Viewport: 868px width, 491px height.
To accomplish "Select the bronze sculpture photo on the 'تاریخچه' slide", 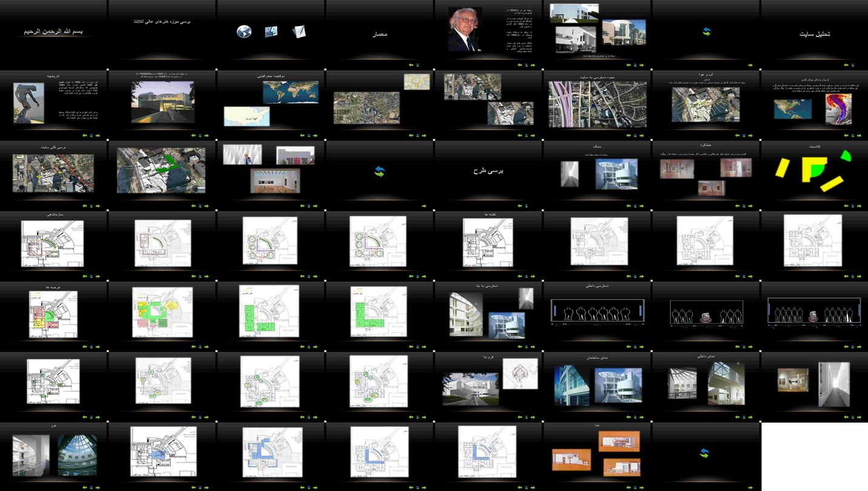I will point(28,103).
